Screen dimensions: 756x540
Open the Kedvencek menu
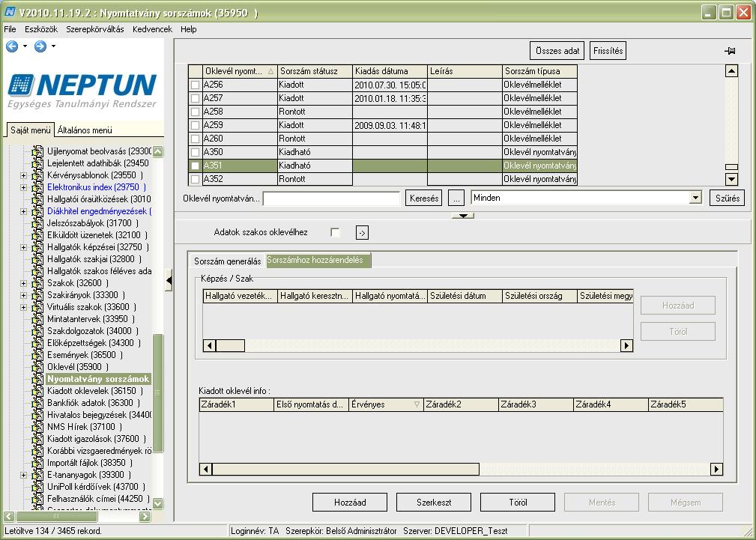pyautogui.click(x=152, y=29)
